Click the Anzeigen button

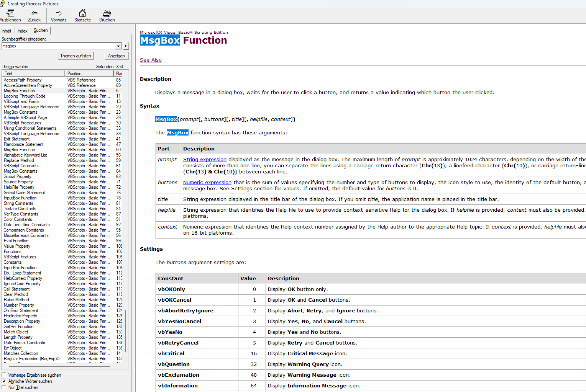coord(117,56)
